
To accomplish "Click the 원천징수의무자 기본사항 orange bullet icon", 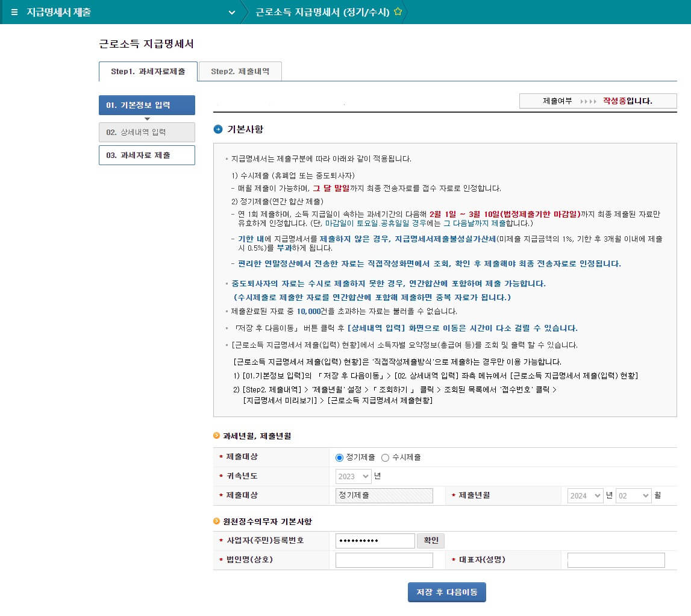I will tap(217, 521).
